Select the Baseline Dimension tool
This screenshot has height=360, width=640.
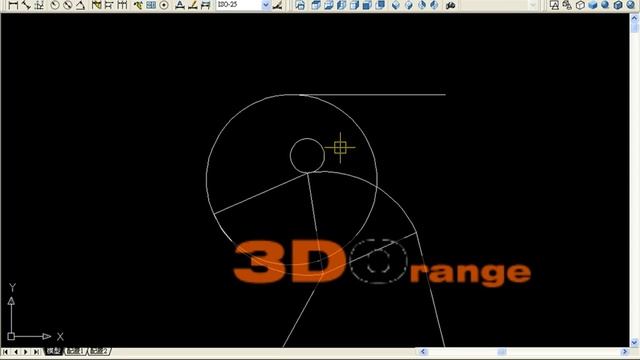(x=109, y=5)
